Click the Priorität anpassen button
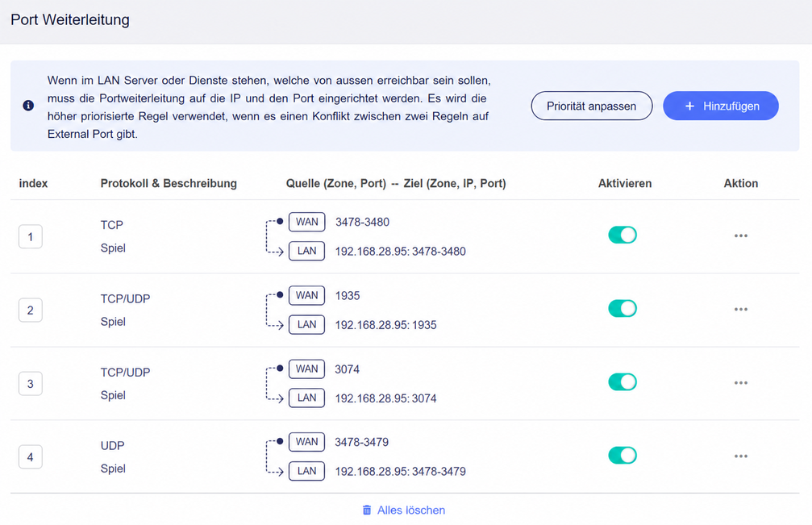Screen dimensions: 812x525 pos(591,106)
